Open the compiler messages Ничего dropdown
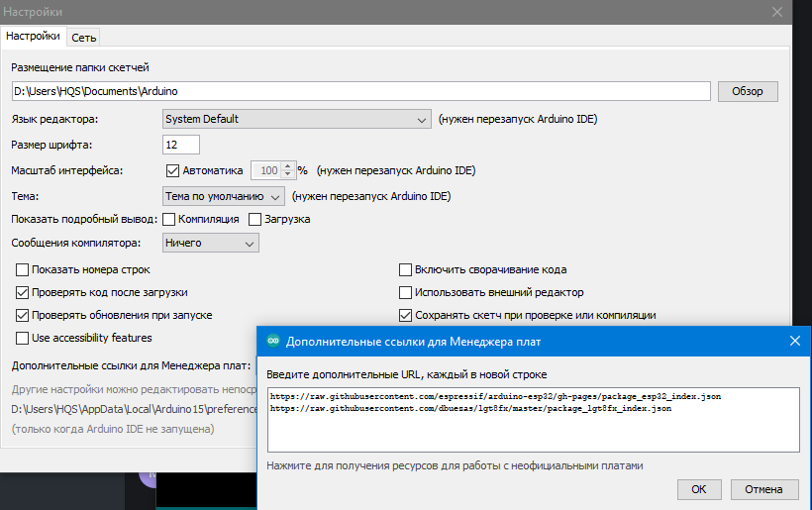The width and height of the screenshot is (812, 510). click(x=210, y=243)
